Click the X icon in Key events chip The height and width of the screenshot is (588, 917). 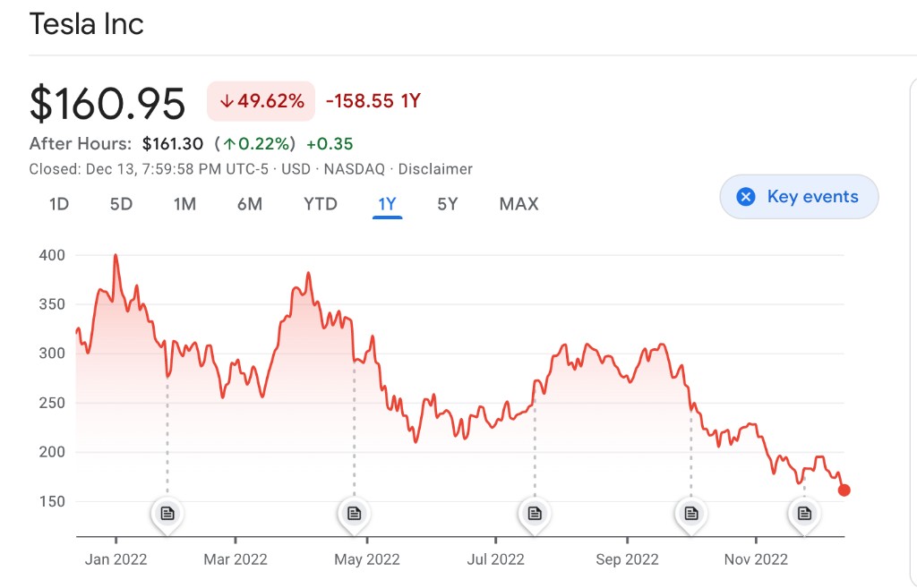pos(745,197)
